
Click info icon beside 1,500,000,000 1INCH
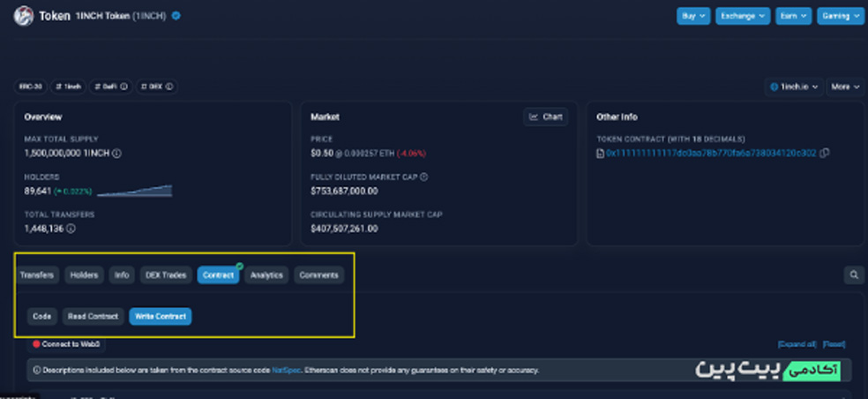(116, 154)
